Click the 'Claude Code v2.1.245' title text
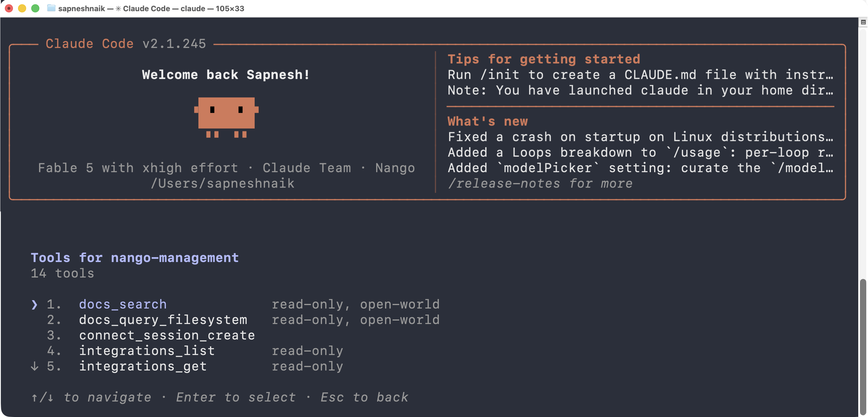This screenshot has width=868, height=417. 126,44
